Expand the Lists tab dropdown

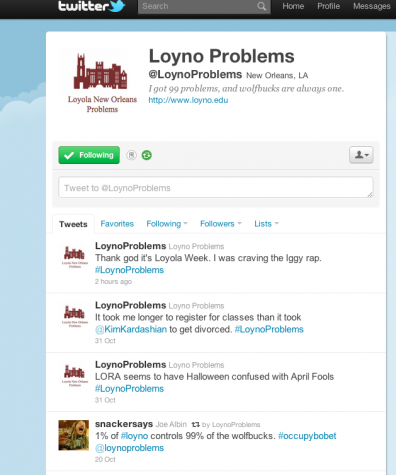[x=266, y=224]
